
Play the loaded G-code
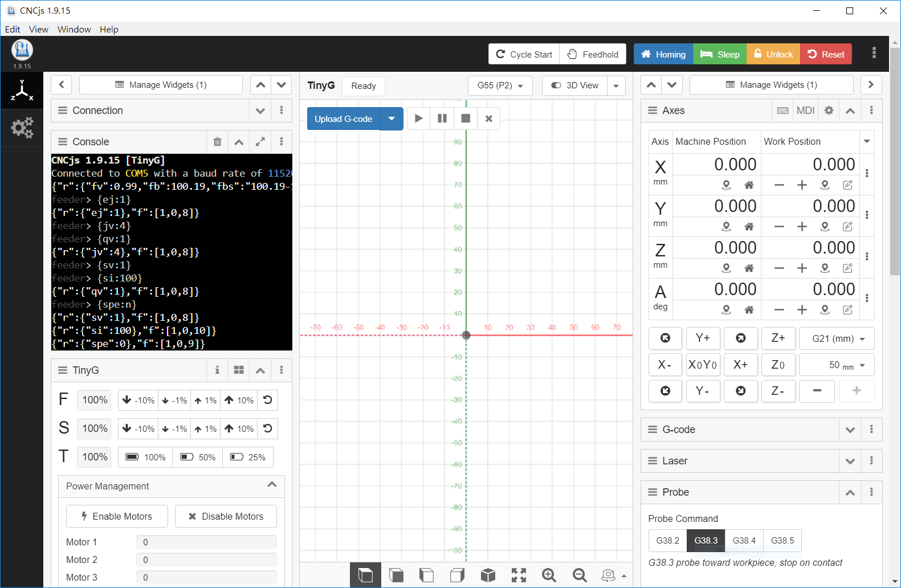tap(419, 119)
